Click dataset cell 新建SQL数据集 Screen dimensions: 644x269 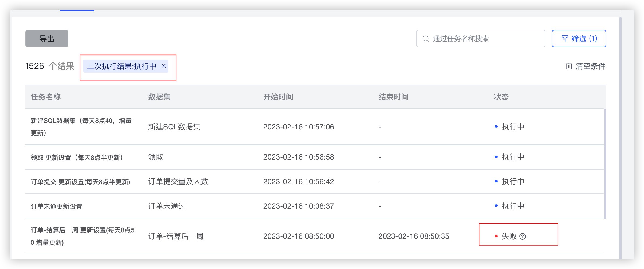click(x=174, y=127)
